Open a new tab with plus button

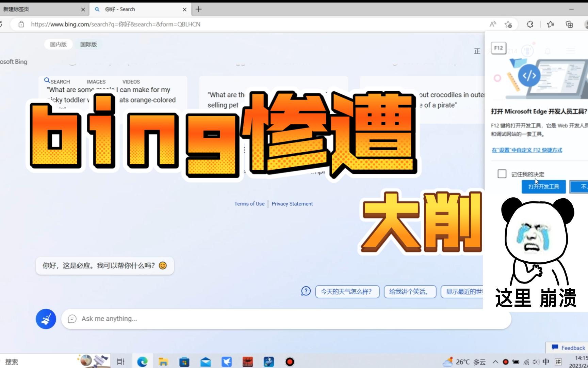point(199,9)
